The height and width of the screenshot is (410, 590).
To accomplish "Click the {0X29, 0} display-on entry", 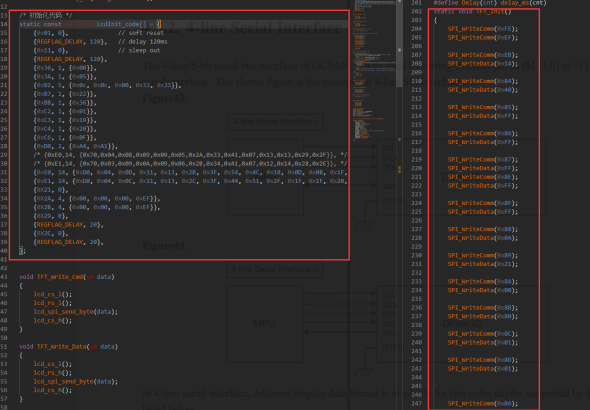I will tap(51, 216).
